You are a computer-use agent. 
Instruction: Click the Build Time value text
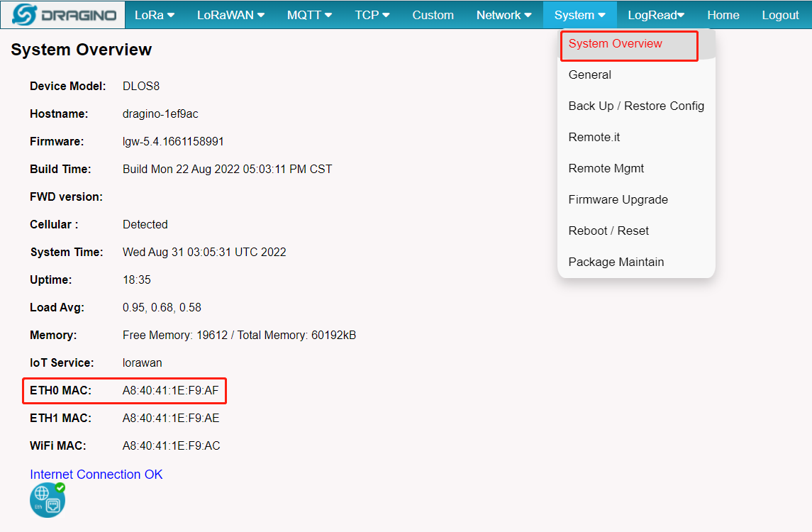point(228,170)
